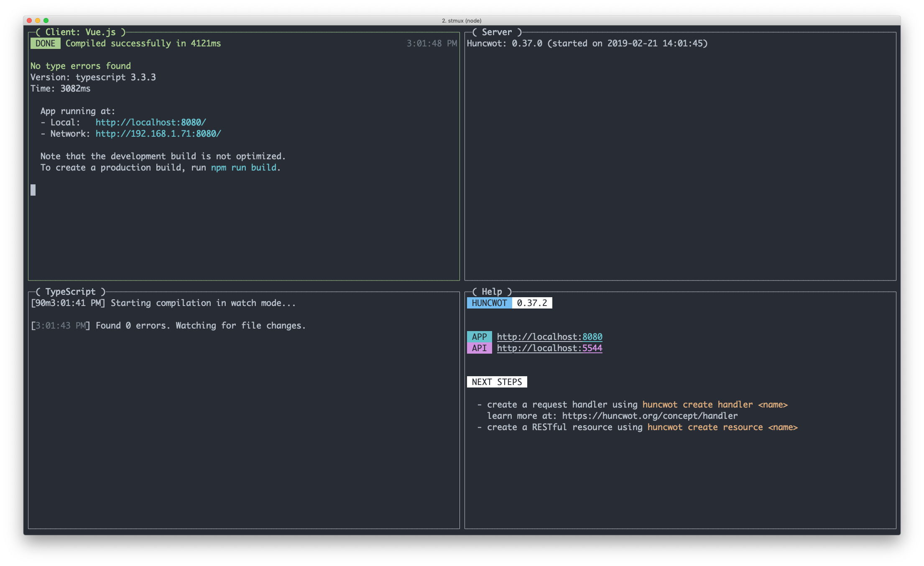Click 'huncwot create resource <name>' command
Image resolution: width=924 pixels, height=566 pixels.
pyautogui.click(x=722, y=427)
